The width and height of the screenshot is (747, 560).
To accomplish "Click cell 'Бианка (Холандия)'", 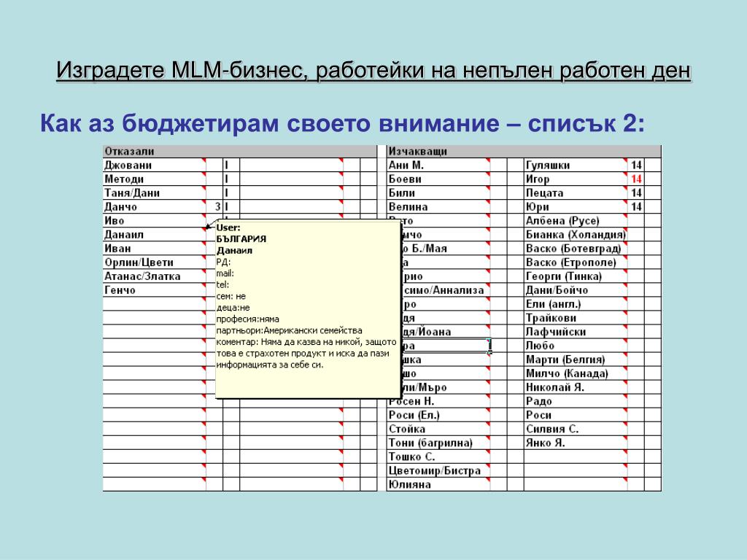I will [576, 234].
